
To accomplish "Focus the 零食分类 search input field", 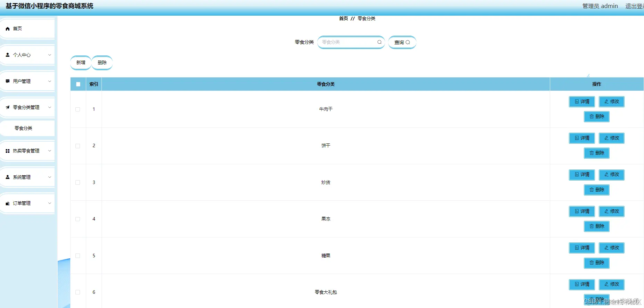I will tap(351, 42).
